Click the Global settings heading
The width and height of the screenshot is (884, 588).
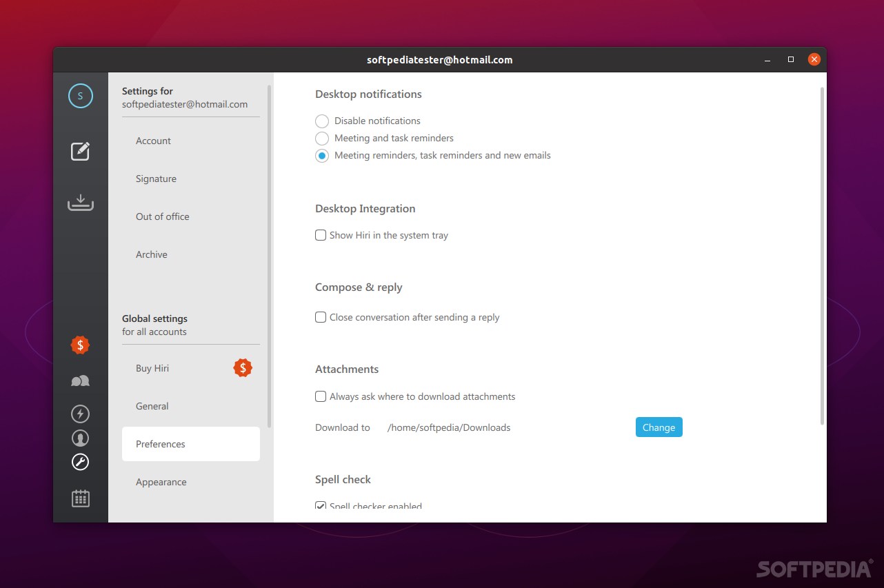(154, 318)
